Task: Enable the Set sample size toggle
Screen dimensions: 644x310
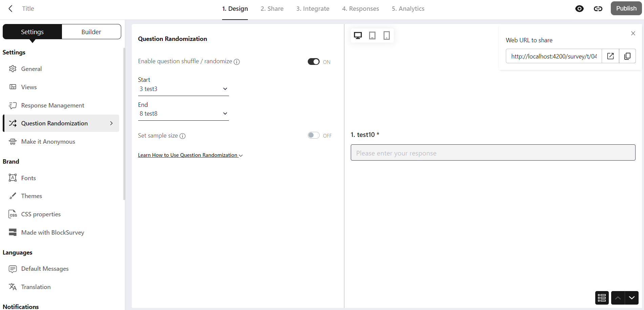Action: [x=314, y=135]
